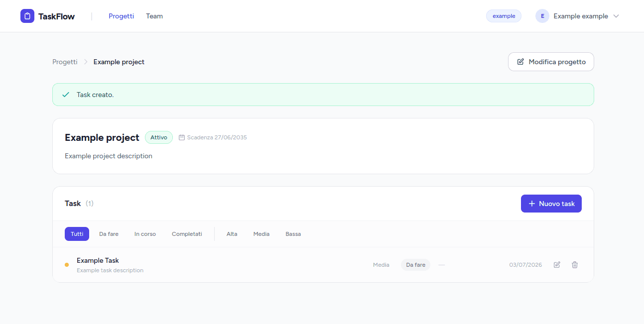Filter tasks by Bassa priority

point(293,234)
